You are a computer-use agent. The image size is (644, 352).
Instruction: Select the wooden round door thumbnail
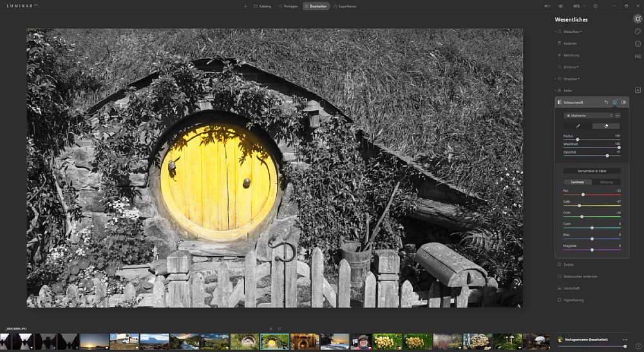tap(305, 342)
